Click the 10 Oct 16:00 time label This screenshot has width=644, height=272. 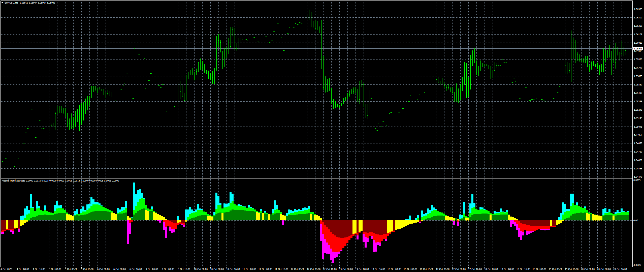tap(233, 269)
